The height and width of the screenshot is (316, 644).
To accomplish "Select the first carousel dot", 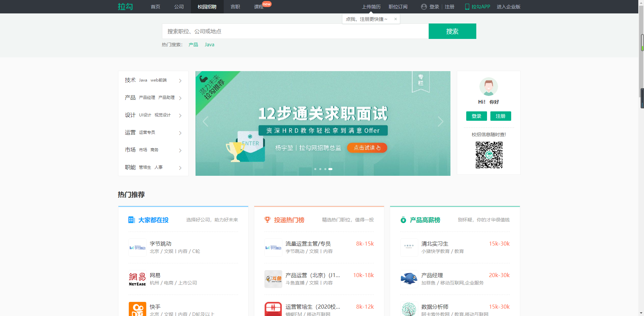I will tap(315, 169).
